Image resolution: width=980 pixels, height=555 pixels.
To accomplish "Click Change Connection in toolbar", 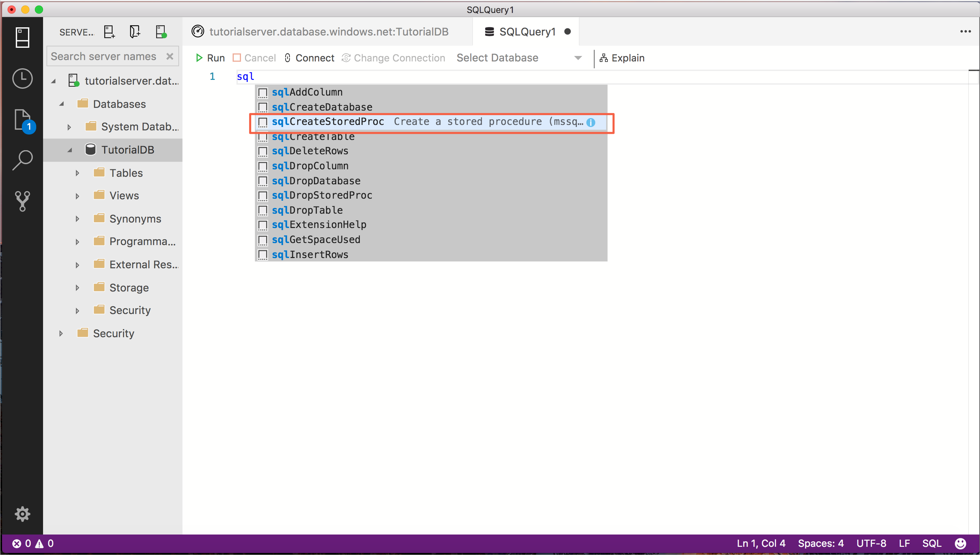I will click(x=397, y=58).
